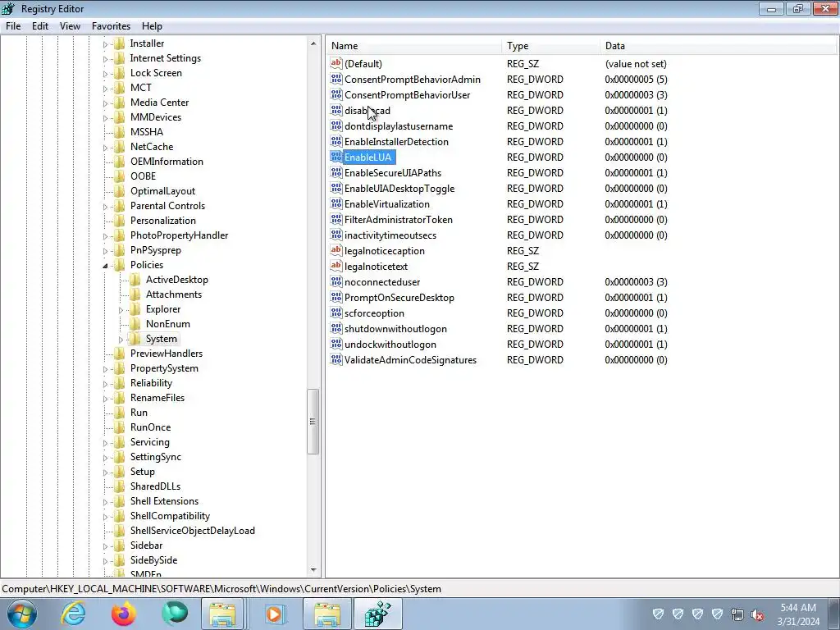Click the folder icon next to RunOnce
The image size is (840, 630).
coord(120,427)
